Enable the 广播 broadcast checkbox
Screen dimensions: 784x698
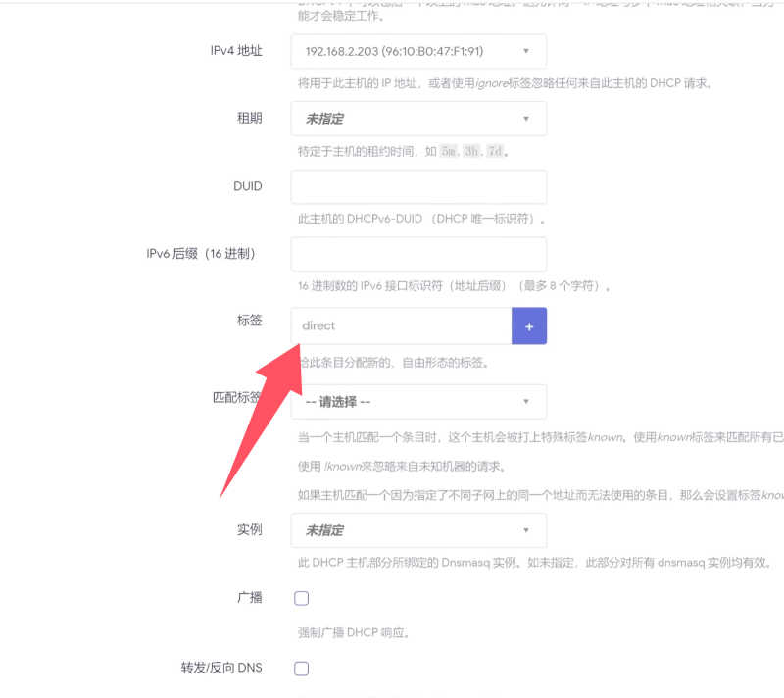click(302, 598)
